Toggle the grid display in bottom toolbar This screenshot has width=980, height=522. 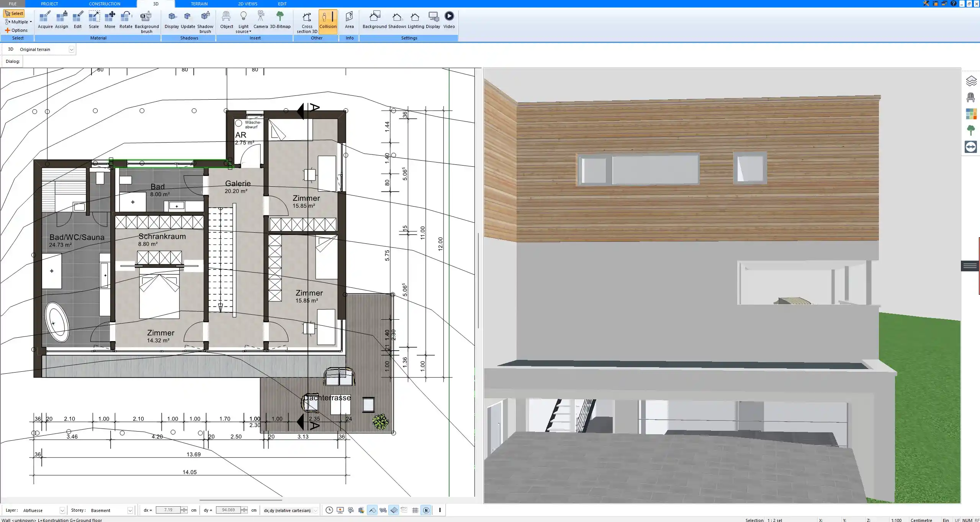coord(415,510)
